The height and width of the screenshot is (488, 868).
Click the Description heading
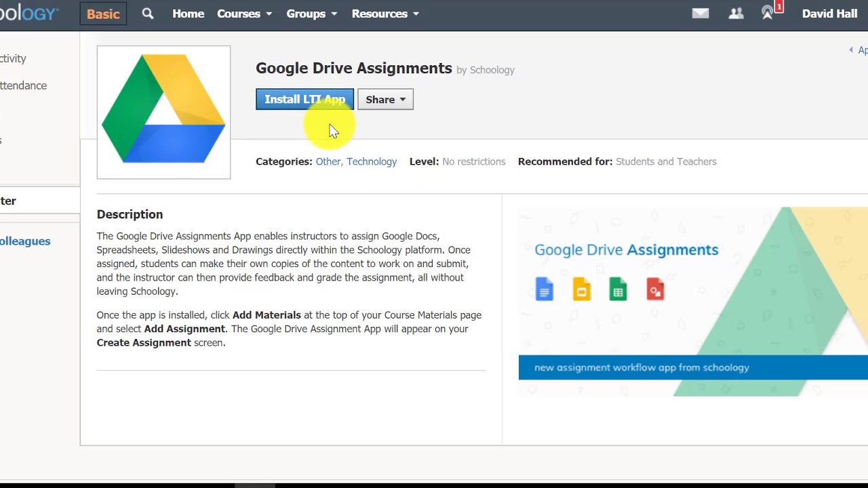130,214
